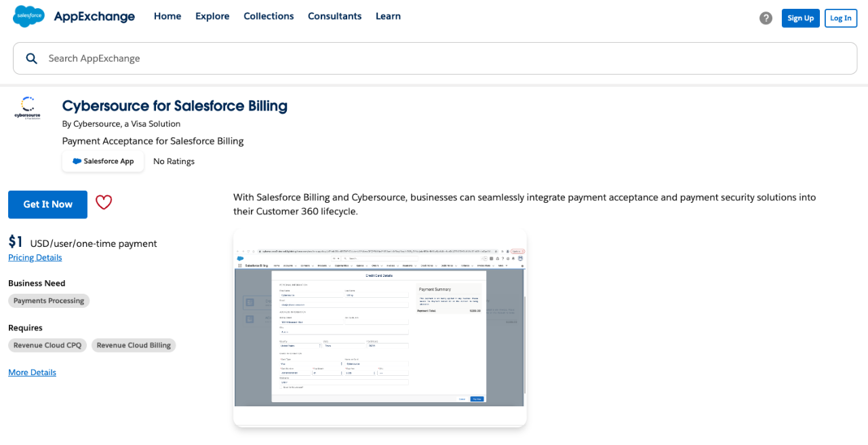Click the Get It Now button
This screenshot has height=445, width=868.
tap(47, 204)
